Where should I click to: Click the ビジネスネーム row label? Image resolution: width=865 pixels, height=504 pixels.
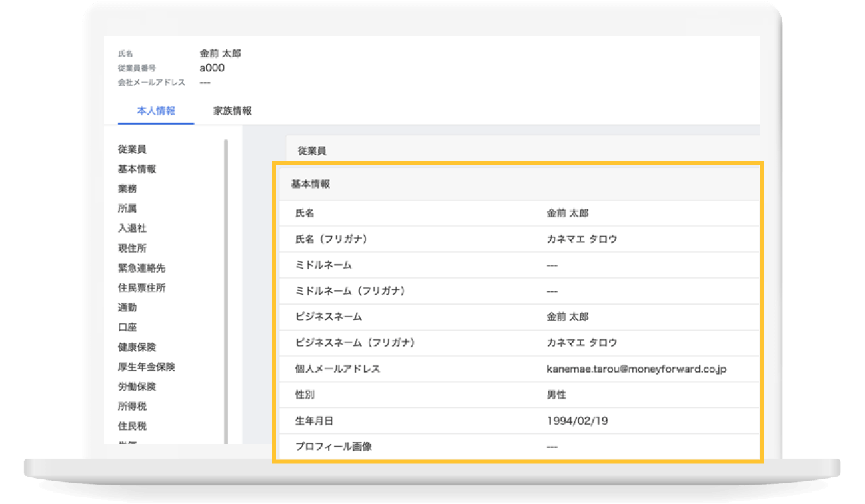coord(329,317)
